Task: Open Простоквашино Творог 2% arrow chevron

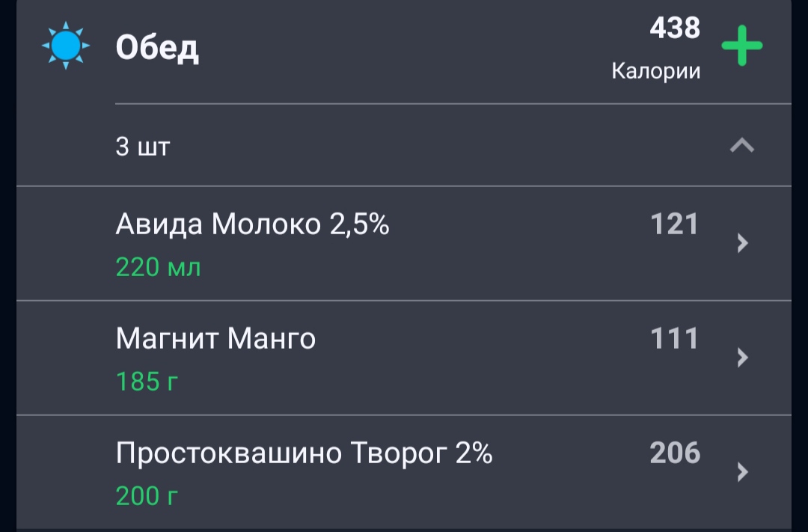Action: click(x=743, y=471)
